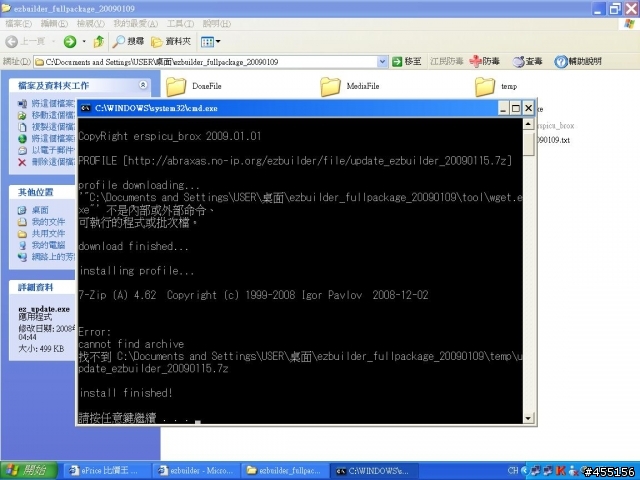Select the DoneFile folder
Viewport: 640px width, 480px height.
[194, 86]
